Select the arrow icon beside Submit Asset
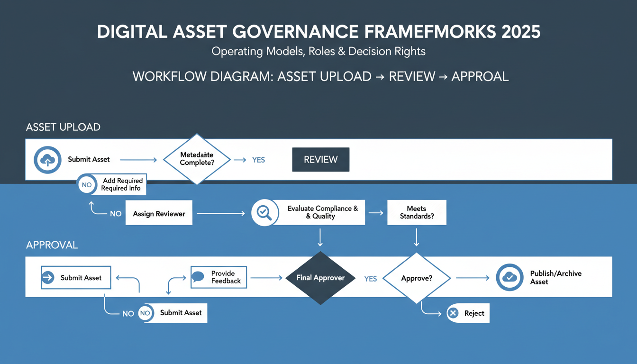 click(x=48, y=277)
